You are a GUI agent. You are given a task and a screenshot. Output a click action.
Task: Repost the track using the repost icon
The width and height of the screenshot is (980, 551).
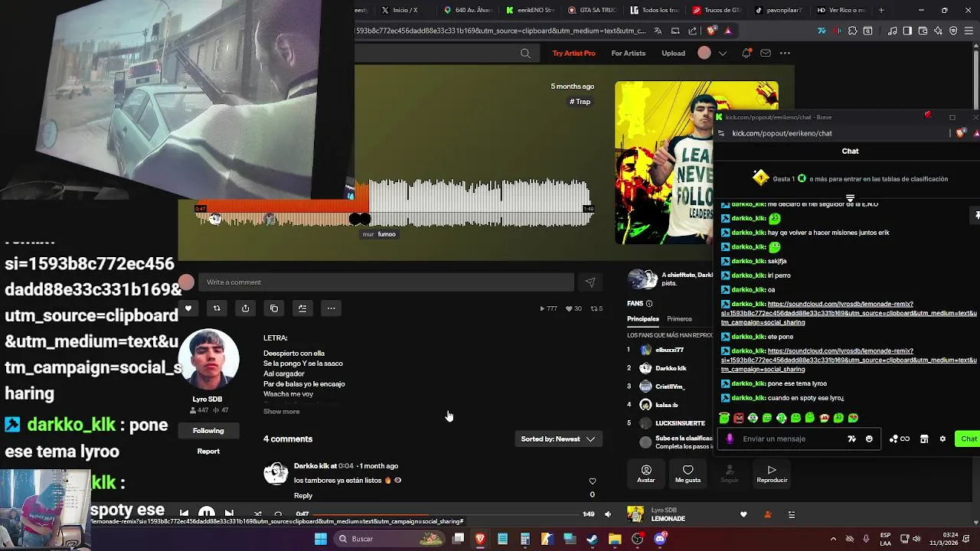(217, 308)
